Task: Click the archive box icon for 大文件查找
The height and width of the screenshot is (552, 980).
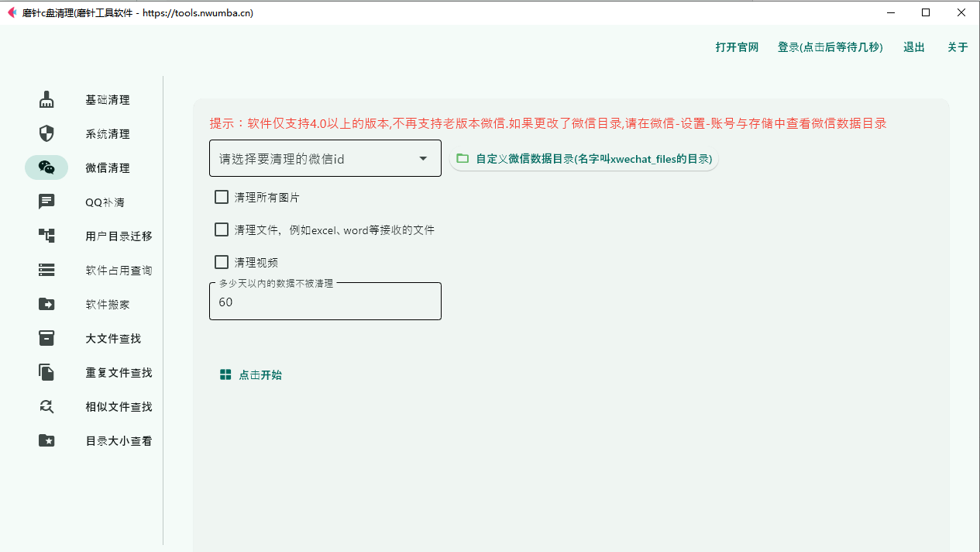Action: click(x=46, y=339)
